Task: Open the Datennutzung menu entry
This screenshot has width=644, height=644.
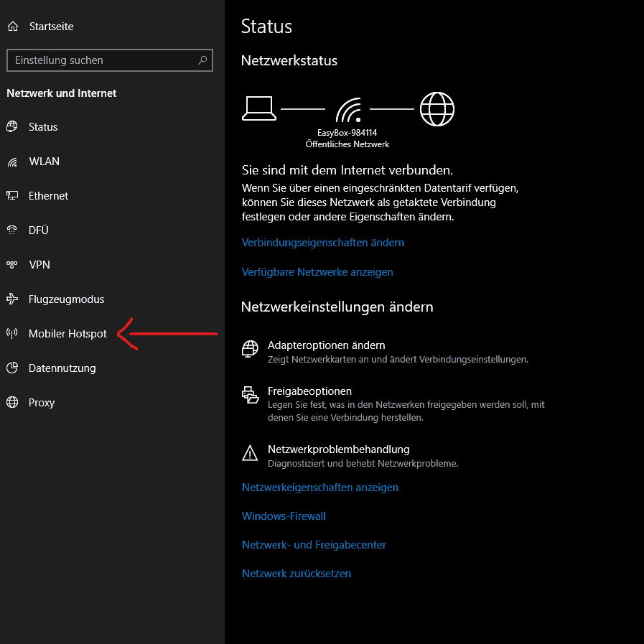Action: coord(62,368)
